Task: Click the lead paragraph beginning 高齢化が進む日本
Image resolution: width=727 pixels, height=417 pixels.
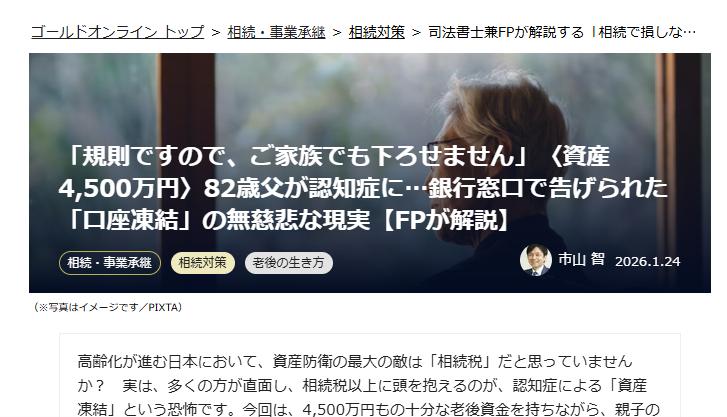Action: coord(370,385)
